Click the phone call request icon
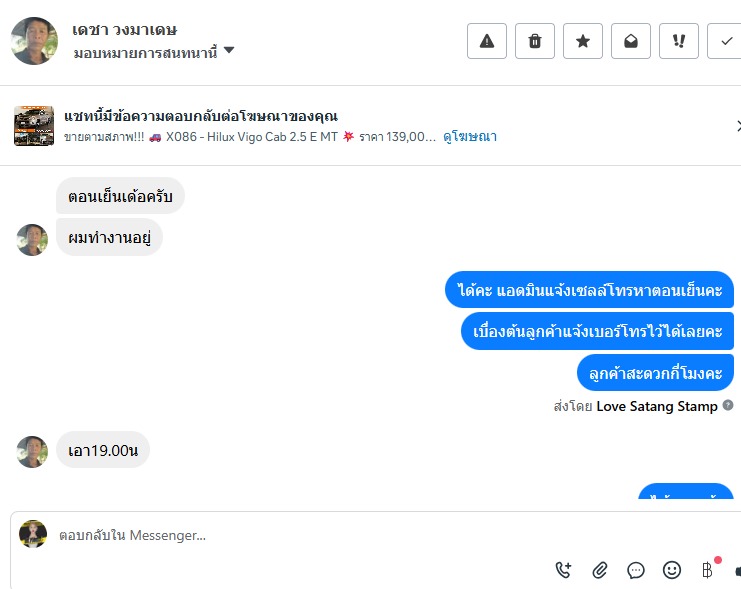 (564, 570)
